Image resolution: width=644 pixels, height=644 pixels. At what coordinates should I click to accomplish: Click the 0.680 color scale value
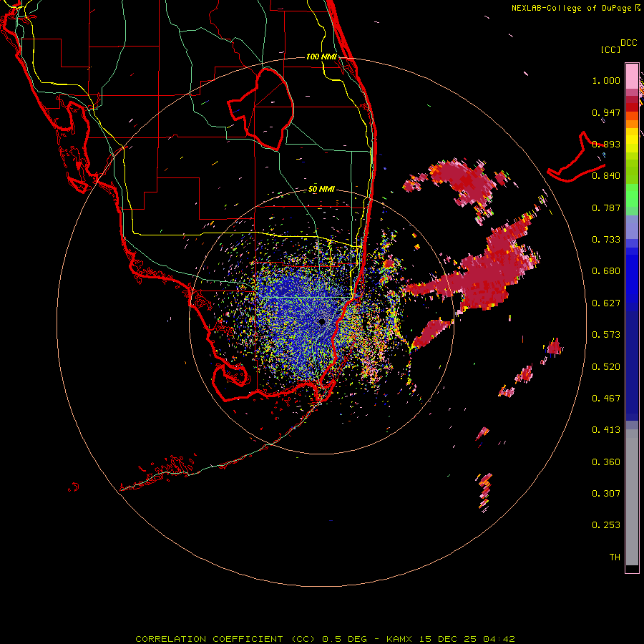tap(606, 271)
